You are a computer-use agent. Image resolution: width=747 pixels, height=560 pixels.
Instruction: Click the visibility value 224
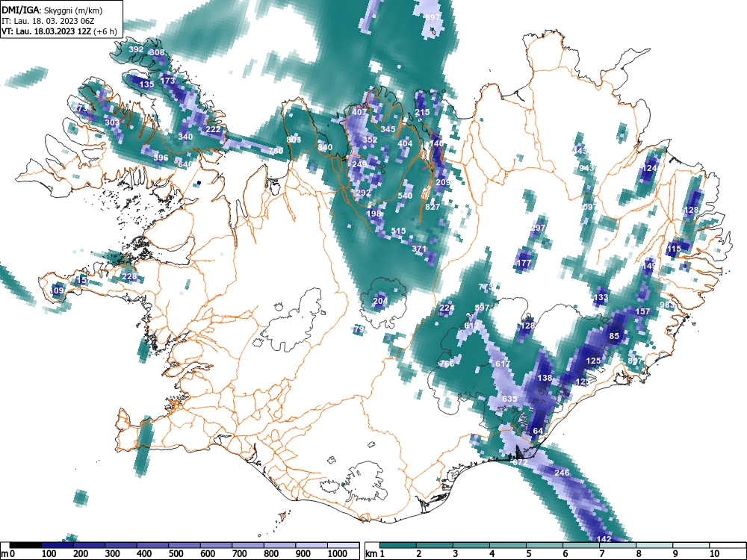(447, 308)
